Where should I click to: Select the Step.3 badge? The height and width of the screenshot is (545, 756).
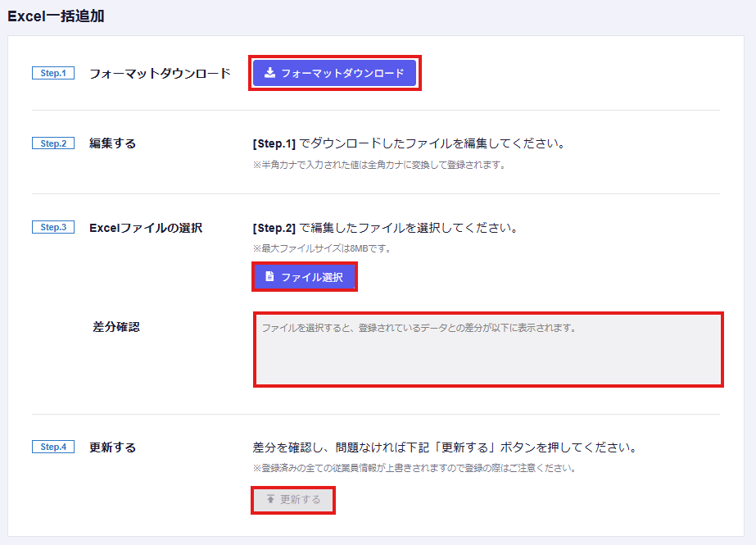click(53, 227)
